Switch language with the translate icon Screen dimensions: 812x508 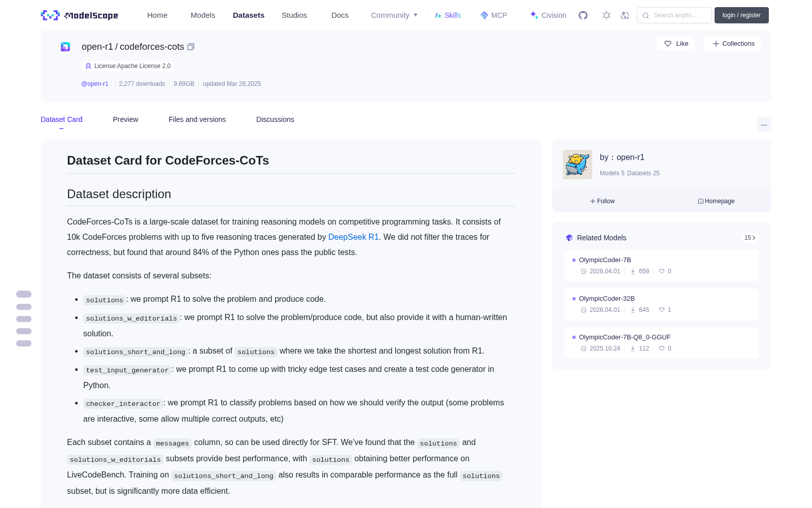coord(625,15)
